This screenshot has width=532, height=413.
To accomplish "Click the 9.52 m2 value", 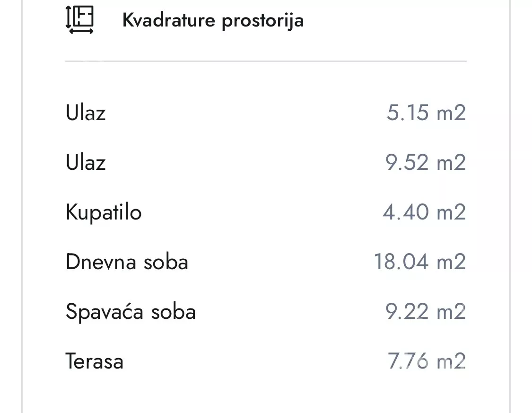I will point(426,162).
